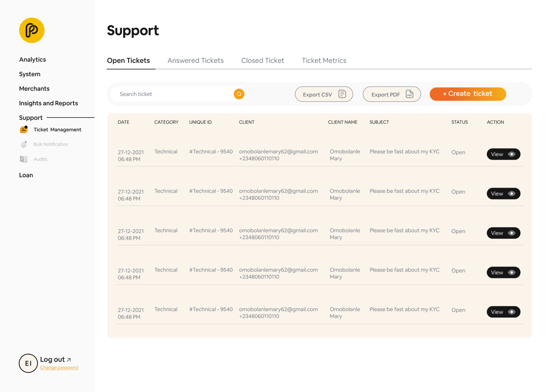The width and height of the screenshot is (551, 392).
Task: View the fourth ticket in the table
Action: click(x=504, y=273)
